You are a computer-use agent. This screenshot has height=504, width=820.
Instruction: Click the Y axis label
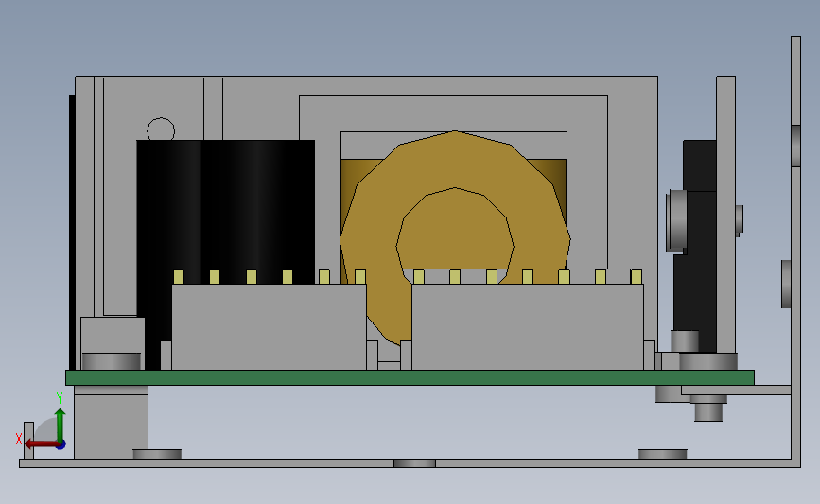[60, 398]
